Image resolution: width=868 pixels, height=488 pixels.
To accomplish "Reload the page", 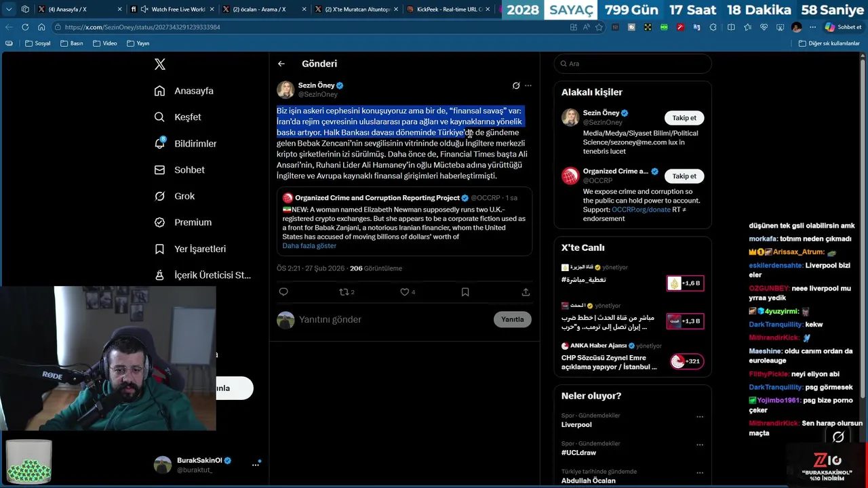I will pyautogui.click(x=25, y=27).
